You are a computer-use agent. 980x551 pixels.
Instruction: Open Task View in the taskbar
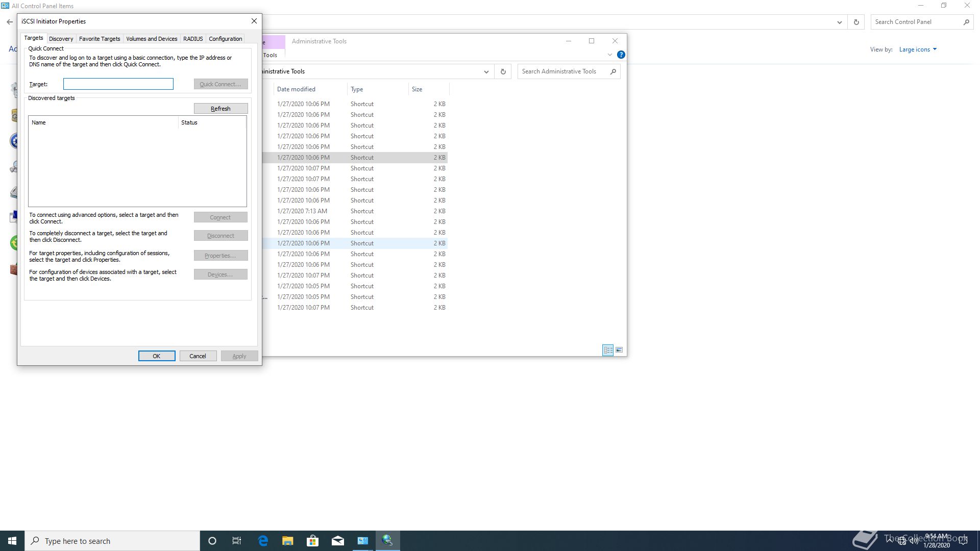(x=237, y=541)
